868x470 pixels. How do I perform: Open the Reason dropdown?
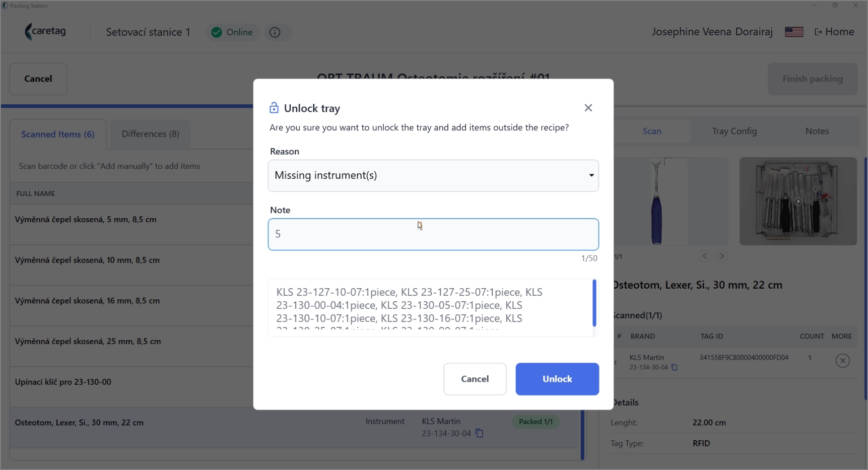click(433, 176)
